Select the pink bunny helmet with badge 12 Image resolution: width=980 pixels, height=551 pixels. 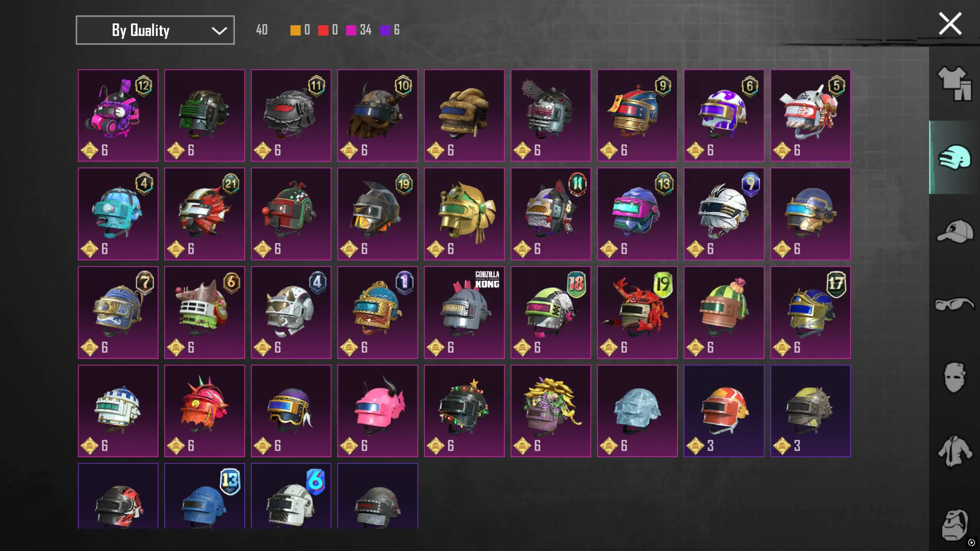tap(118, 115)
